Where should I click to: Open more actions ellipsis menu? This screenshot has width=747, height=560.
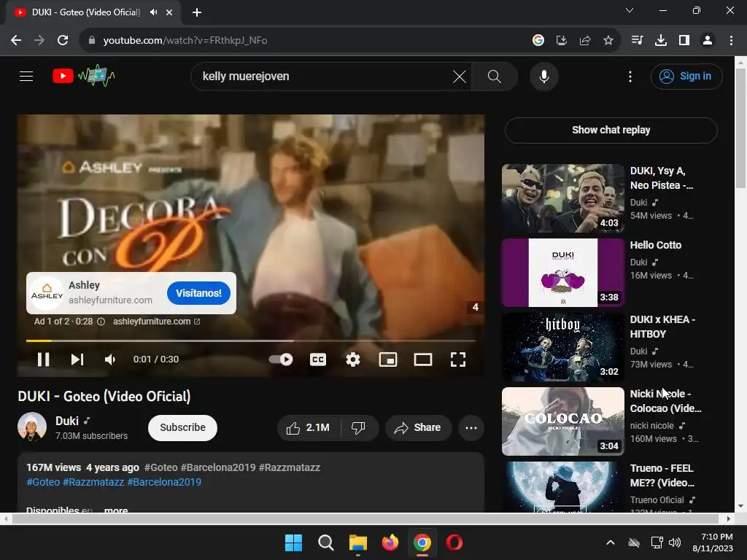pyautogui.click(x=471, y=427)
